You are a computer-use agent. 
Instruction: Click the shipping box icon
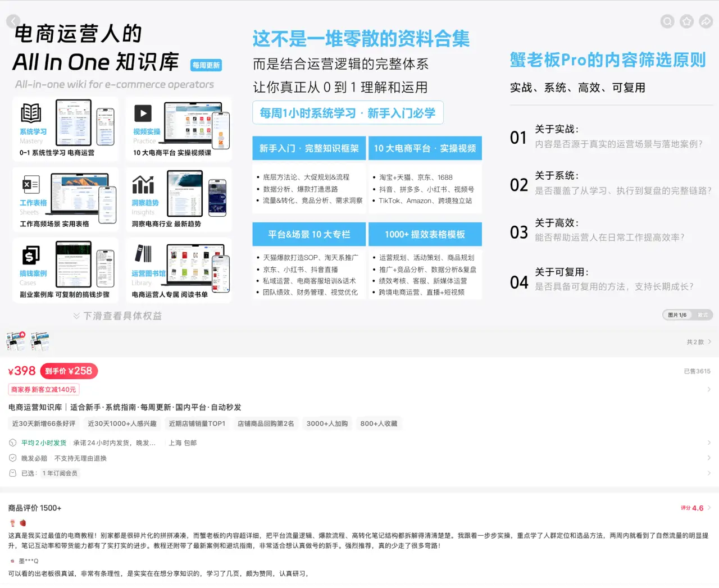(x=12, y=443)
